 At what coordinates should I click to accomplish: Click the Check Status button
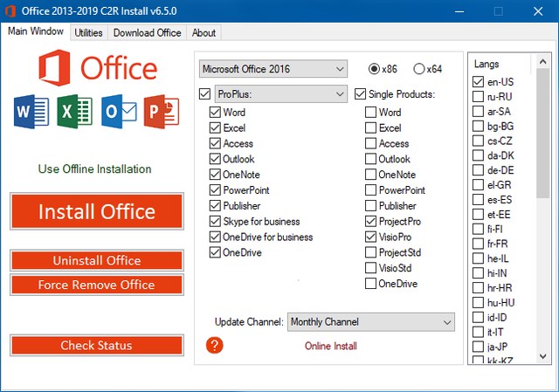click(97, 345)
